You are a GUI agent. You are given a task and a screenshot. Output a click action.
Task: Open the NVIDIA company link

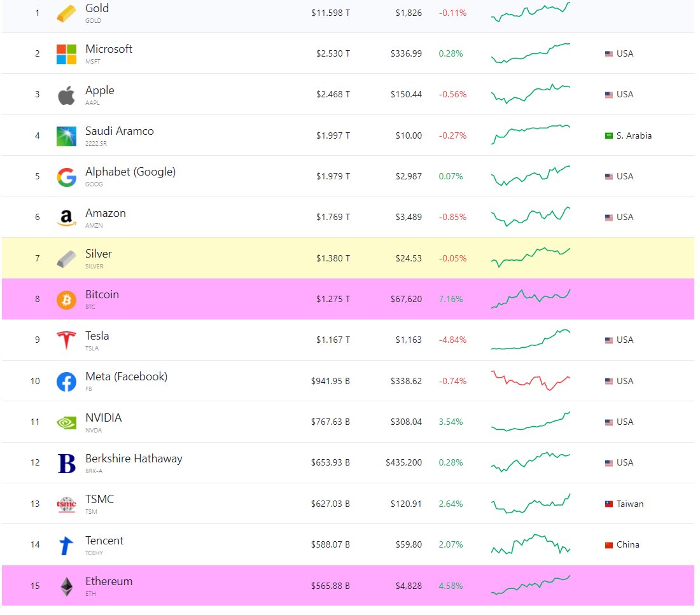point(104,418)
